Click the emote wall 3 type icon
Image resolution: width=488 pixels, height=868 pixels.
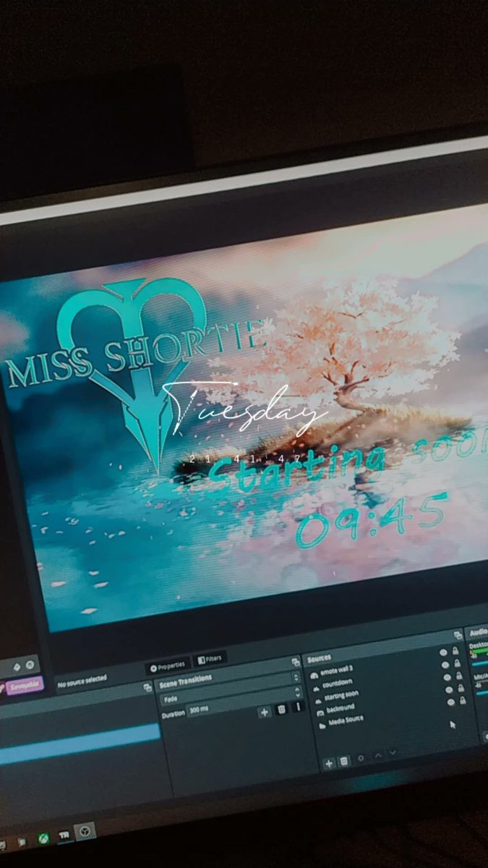(314, 676)
